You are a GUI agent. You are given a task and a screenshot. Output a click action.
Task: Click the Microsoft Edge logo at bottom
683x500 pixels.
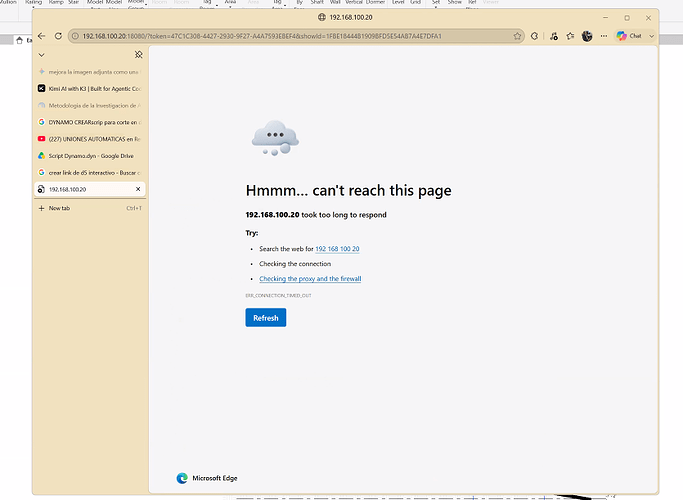(x=182, y=478)
